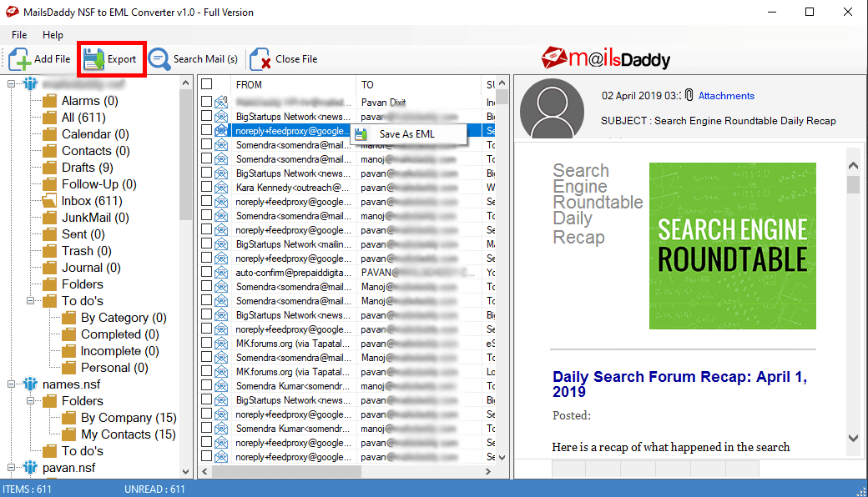Open the All (611) folder
Image resolution: width=868 pixels, height=497 pixels.
click(83, 118)
